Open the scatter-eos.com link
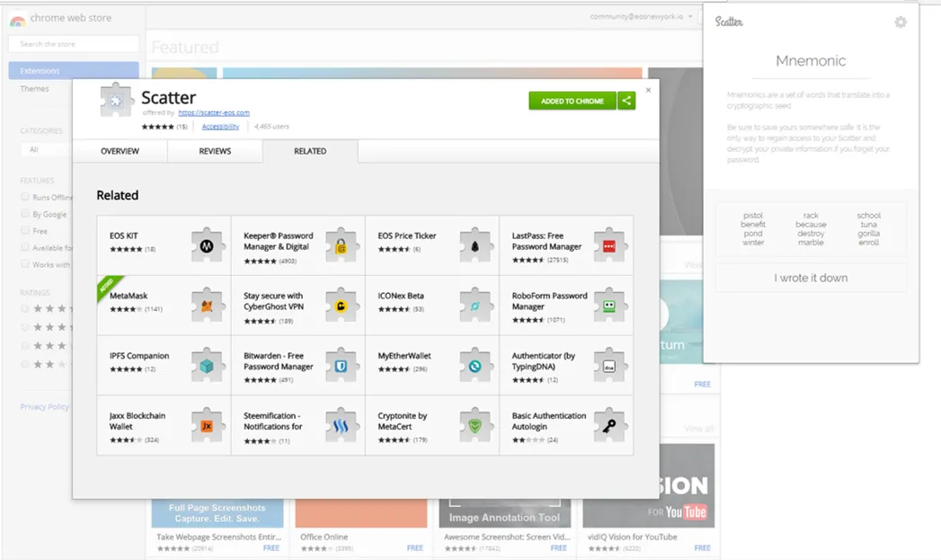 click(214, 112)
